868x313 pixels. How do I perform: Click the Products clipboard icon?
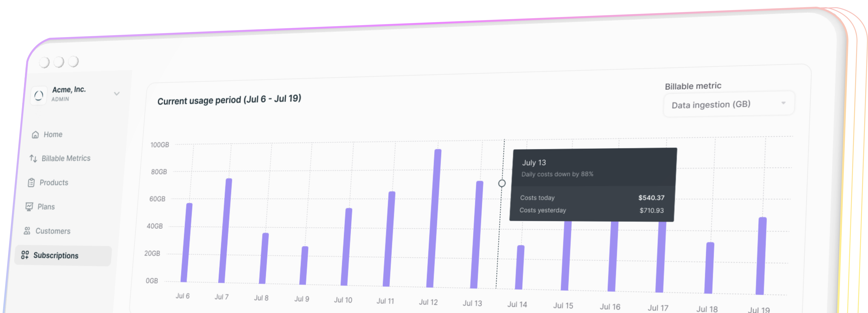(x=31, y=183)
